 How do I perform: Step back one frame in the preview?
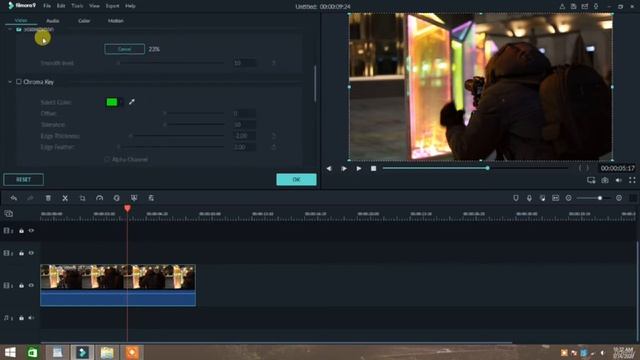(329, 168)
